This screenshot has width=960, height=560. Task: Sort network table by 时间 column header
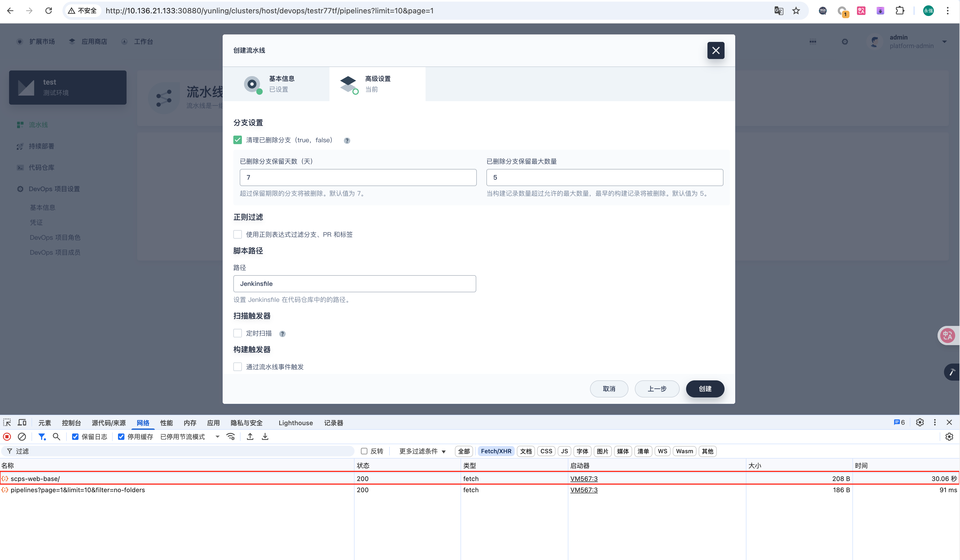tap(905, 466)
